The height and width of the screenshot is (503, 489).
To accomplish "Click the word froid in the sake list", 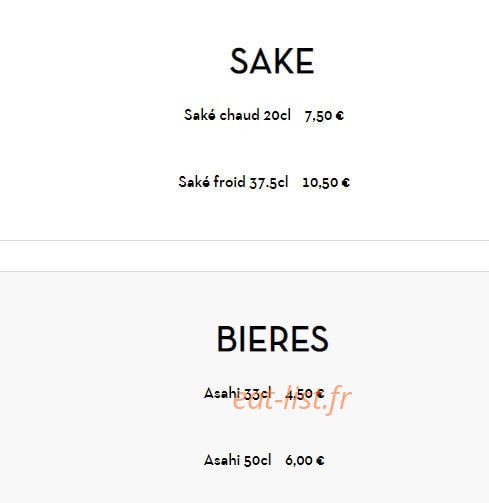I will 229,182.
